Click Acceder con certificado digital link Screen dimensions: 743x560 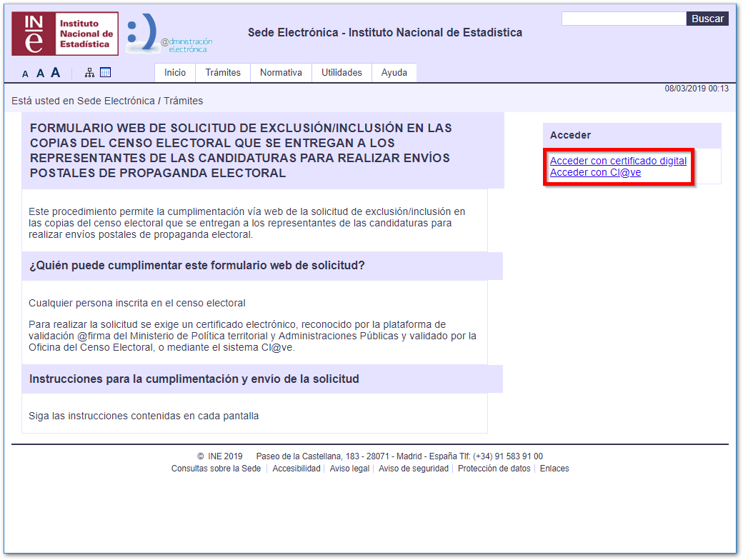tap(618, 161)
